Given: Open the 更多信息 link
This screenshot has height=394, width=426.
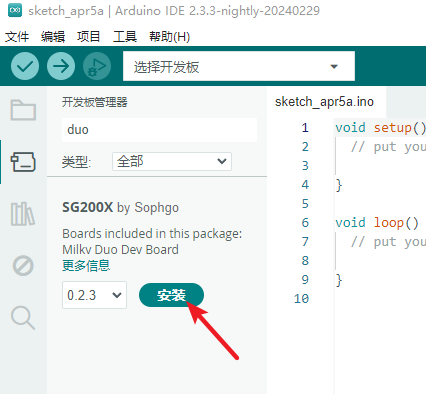Looking at the screenshot, I should coord(86,266).
